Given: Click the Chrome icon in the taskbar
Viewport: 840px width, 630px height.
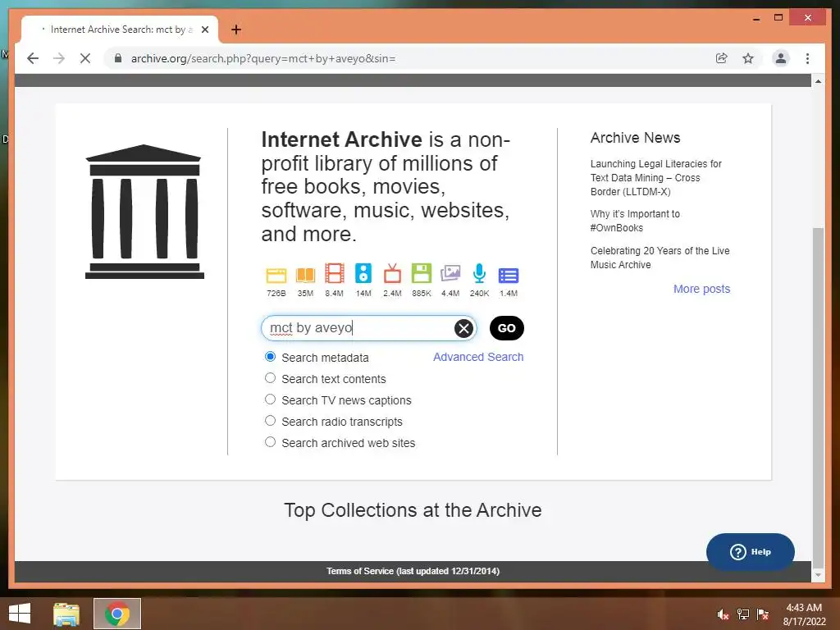Looking at the screenshot, I should pos(117,614).
